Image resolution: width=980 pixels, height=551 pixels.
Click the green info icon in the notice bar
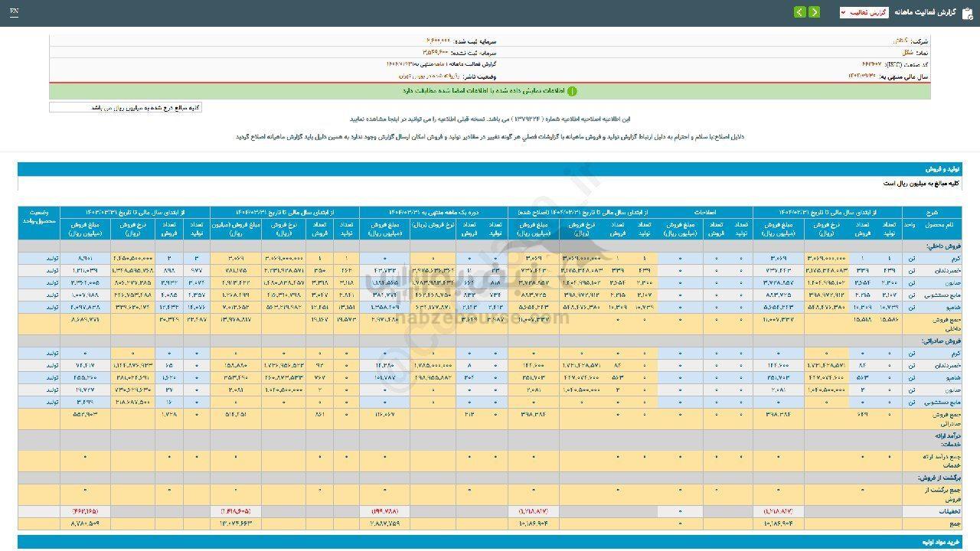tap(572, 91)
